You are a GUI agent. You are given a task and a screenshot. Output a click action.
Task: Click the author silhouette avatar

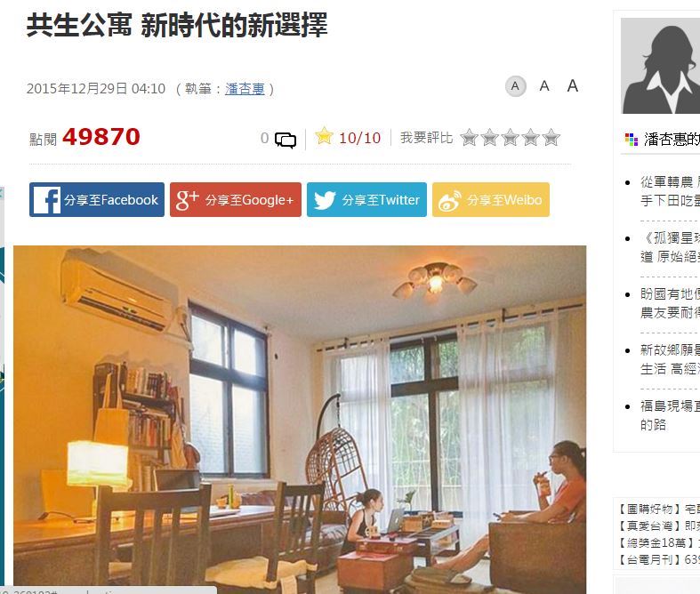(x=660, y=66)
